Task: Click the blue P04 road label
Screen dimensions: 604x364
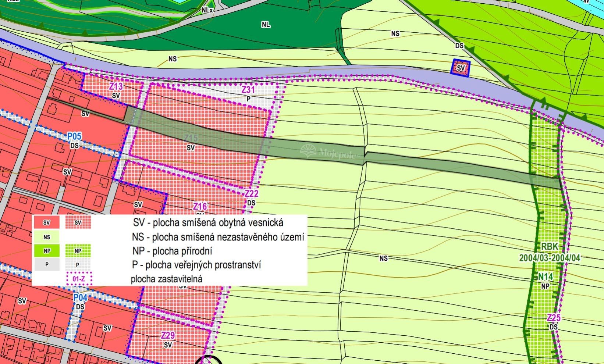Action: [x=80, y=297]
